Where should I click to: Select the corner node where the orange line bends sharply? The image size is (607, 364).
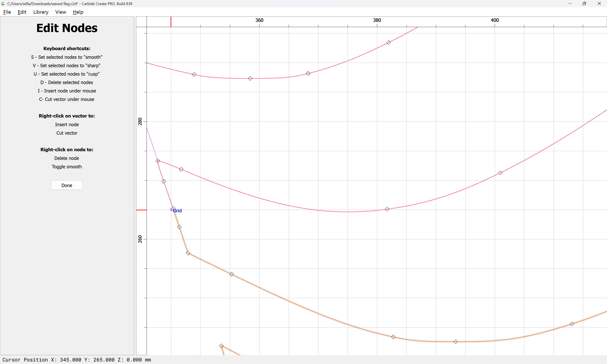188,253
